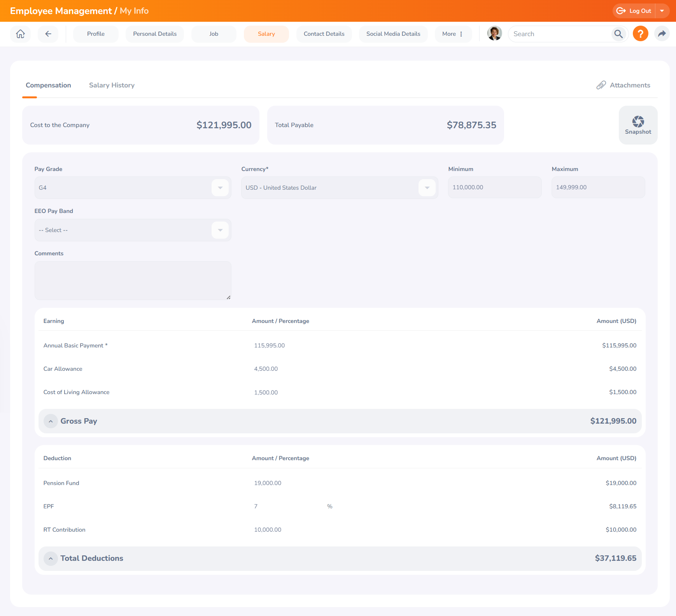This screenshot has height=616, width=676.
Task: Open the Currency dropdown
Action: coord(427,188)
